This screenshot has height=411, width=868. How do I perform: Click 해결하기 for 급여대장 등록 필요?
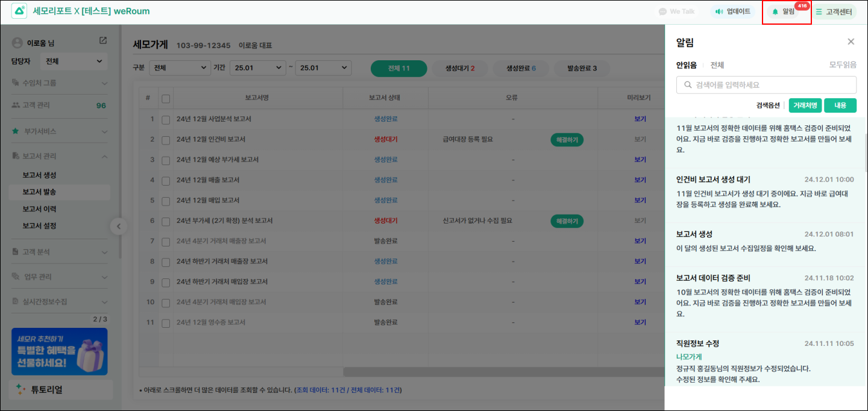point(567,140)
